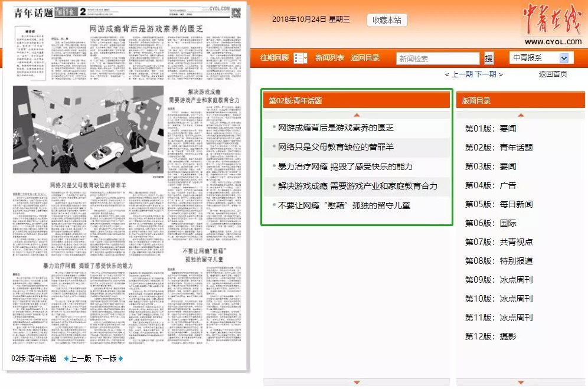The width and height of the screenshot is (588, 389).
Task: Go to 下一版 page
Action: click(x=106, y=359)
